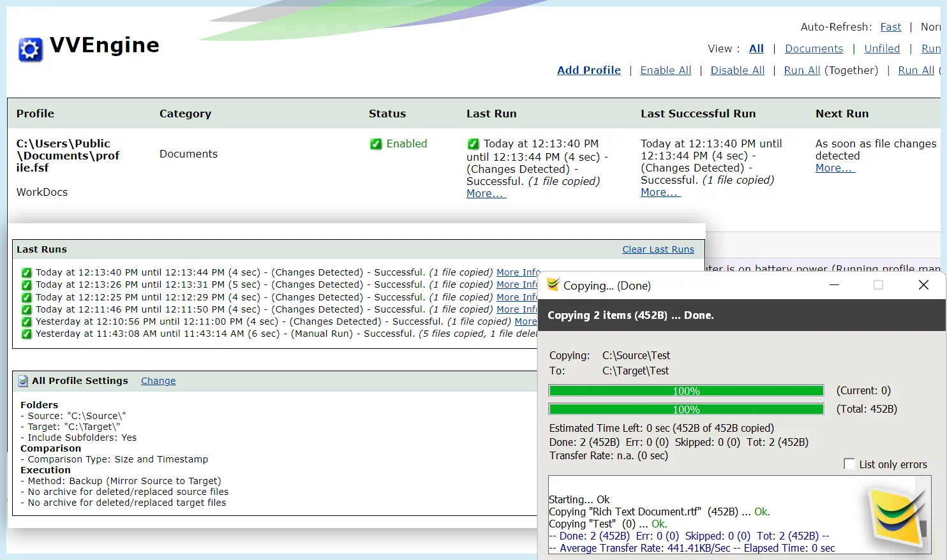The height and width of the screenshot is (560, 947).
Task: Click the Last Run column header
Action: [491, 114]
